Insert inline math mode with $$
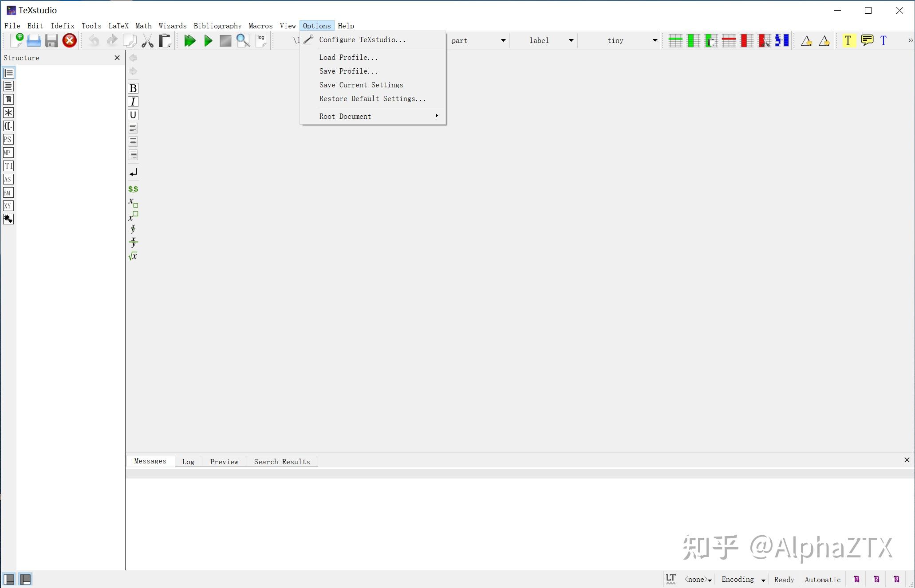 point(133,188)
